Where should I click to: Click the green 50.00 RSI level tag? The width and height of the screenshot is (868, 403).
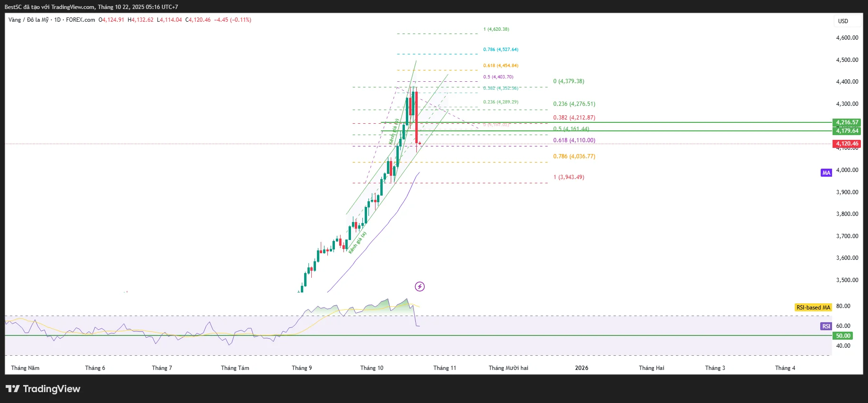tap(843, 336)
